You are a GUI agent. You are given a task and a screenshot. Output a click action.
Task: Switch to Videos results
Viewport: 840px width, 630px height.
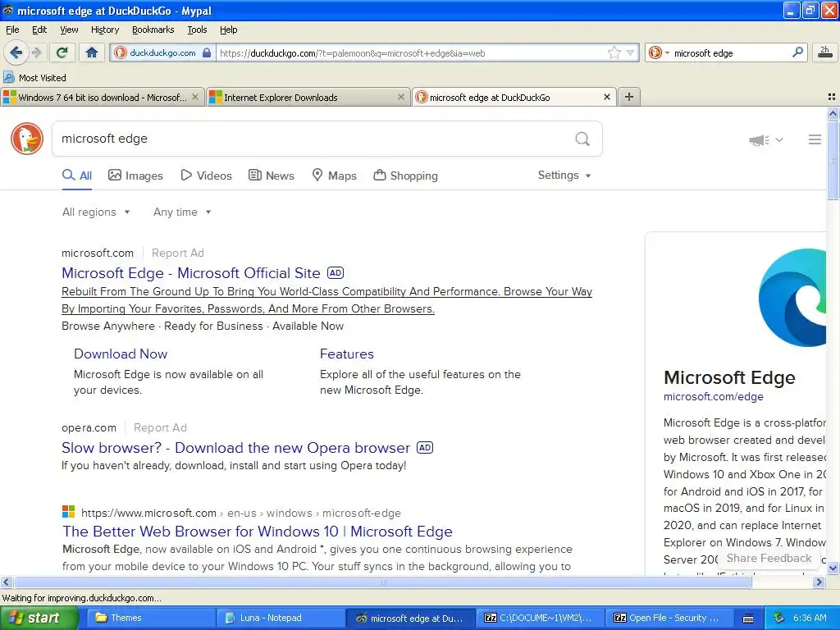point(206,176)
